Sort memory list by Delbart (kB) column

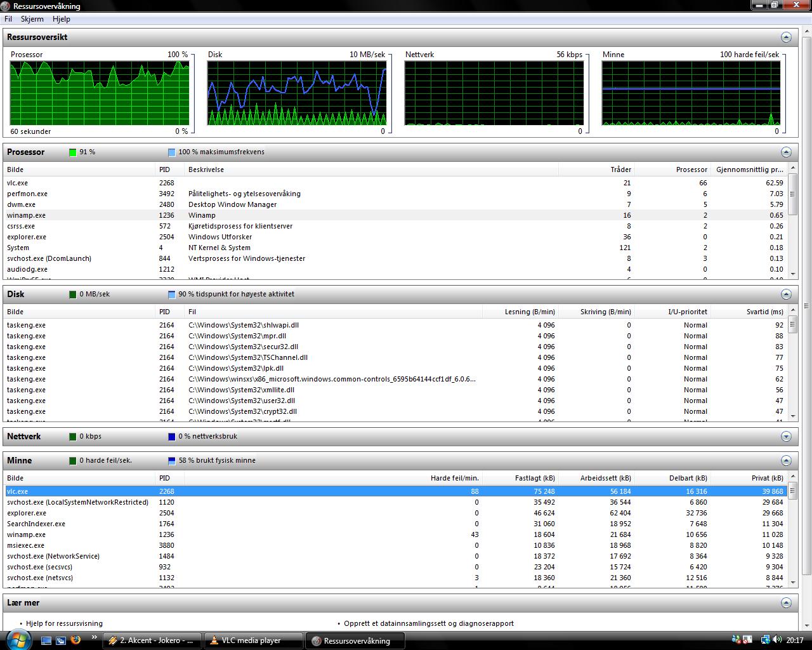point(672,478)
